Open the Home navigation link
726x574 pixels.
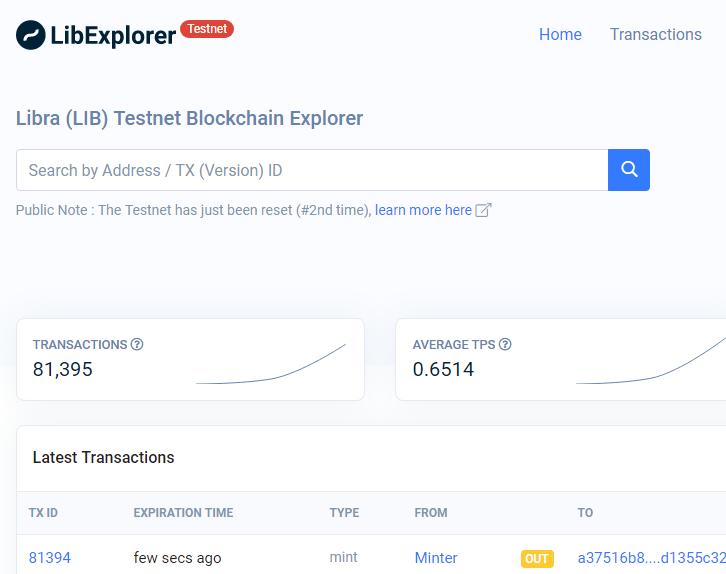(x=560, y=34)
